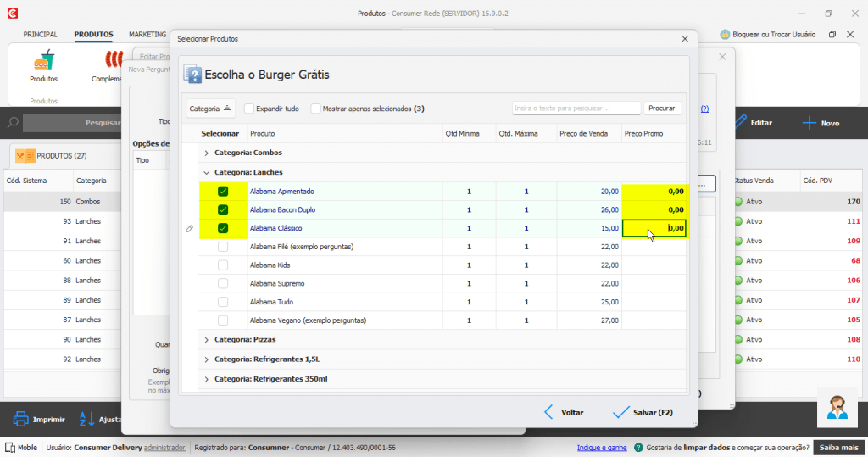The image size is (868, 457).
Task: Open MARKETING ribbon tab
Action: (x=147, y=35)
